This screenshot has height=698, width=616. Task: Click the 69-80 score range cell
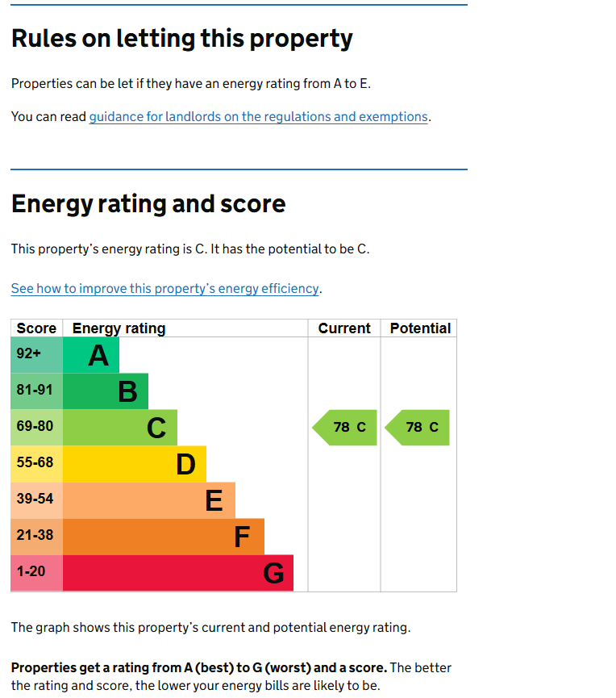pos(36,428)
